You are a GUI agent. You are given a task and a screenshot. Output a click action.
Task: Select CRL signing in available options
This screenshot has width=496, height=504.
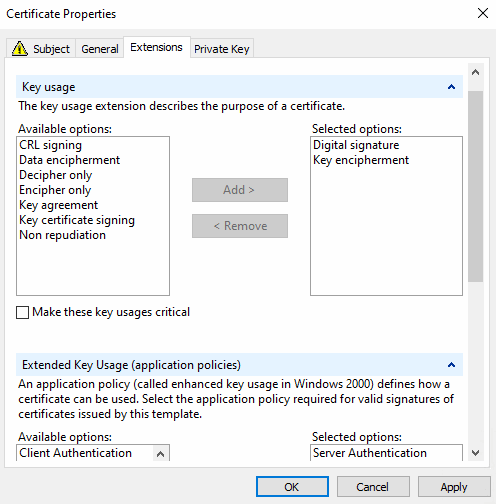51,145
